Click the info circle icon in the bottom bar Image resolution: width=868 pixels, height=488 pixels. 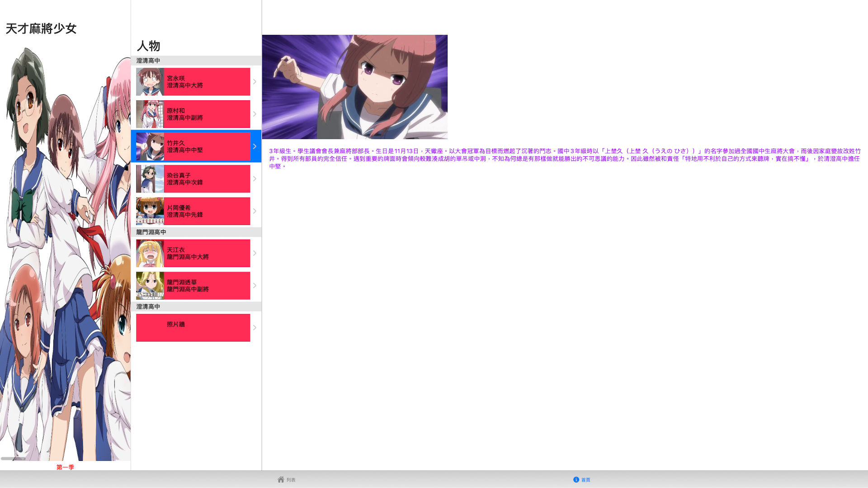click(576, 479)
